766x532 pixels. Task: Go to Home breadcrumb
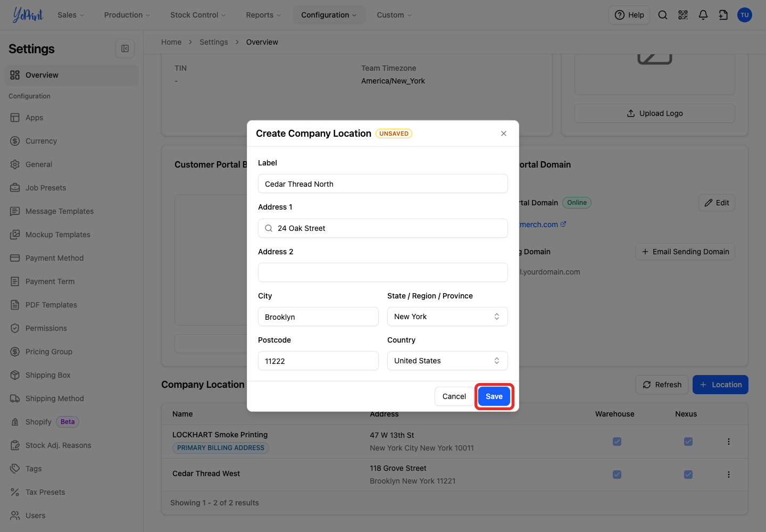(x=171, y=42)
